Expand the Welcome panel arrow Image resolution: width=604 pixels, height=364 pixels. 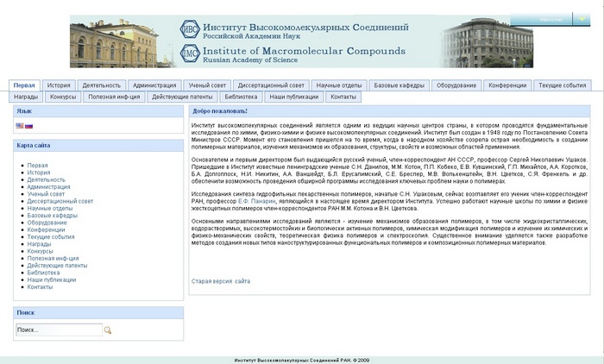point(582,19)
